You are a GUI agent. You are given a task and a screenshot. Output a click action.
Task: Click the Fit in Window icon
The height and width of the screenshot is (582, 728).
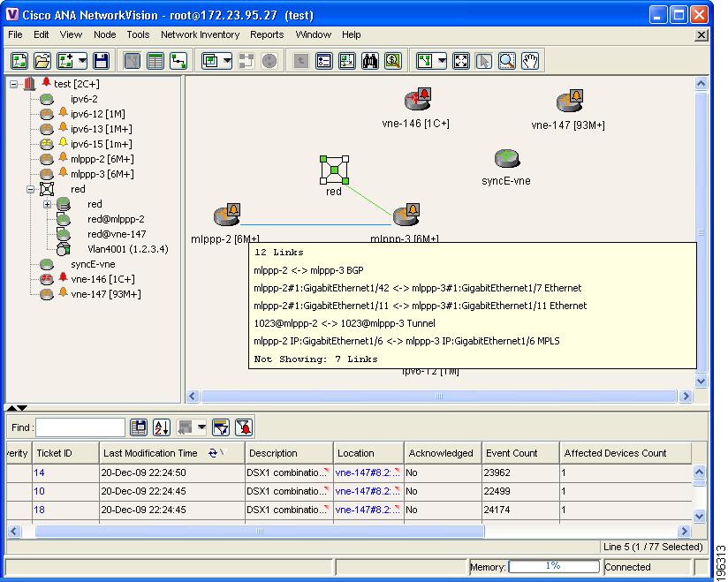(461, 61)
